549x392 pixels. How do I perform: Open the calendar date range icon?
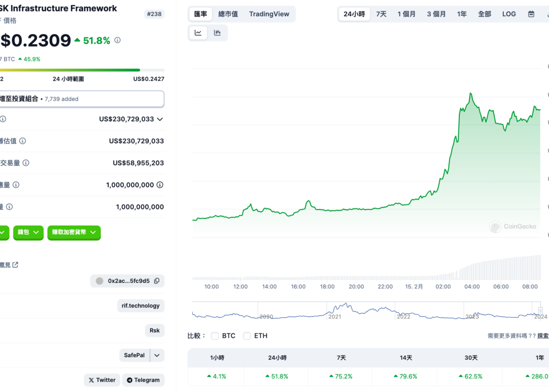click(x=531, y=14)
